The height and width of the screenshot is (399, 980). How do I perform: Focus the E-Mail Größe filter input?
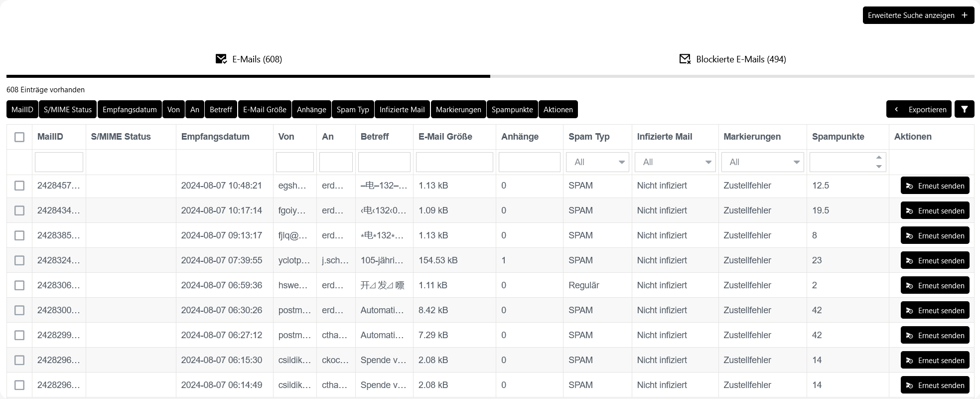point(454,162)
